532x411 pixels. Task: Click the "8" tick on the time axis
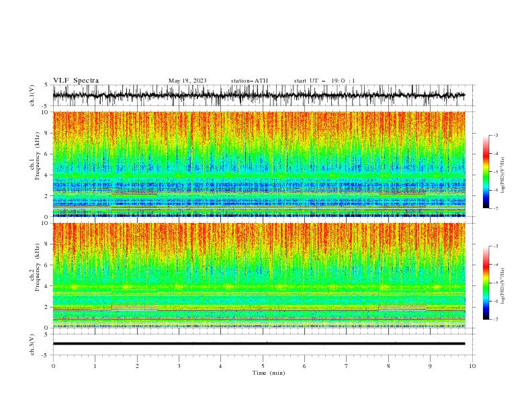(388, 366)
